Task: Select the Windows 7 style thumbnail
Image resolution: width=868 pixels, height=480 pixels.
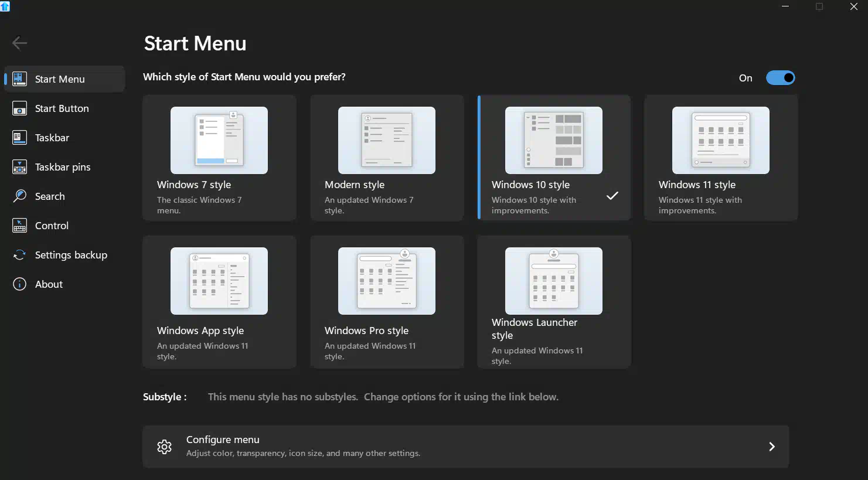Action: 219,140
